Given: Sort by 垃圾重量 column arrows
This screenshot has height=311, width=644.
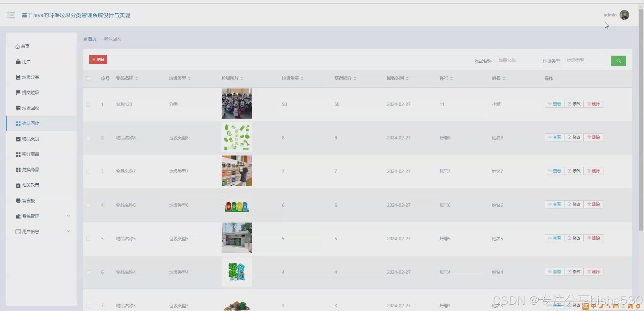Looking at the screenshot, I should click(302, 78).
